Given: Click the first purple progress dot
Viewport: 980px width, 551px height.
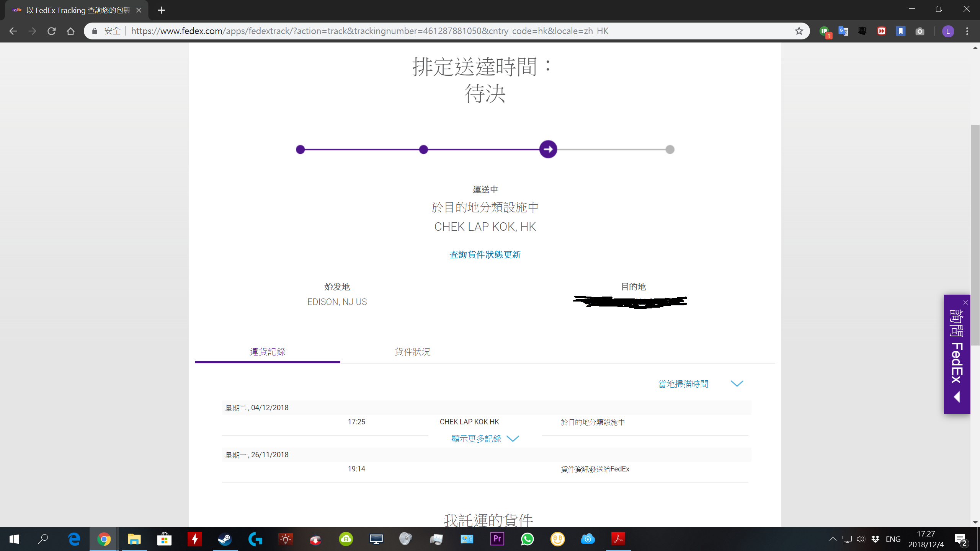Looking at the screenshot, I should tap(301, 149).
